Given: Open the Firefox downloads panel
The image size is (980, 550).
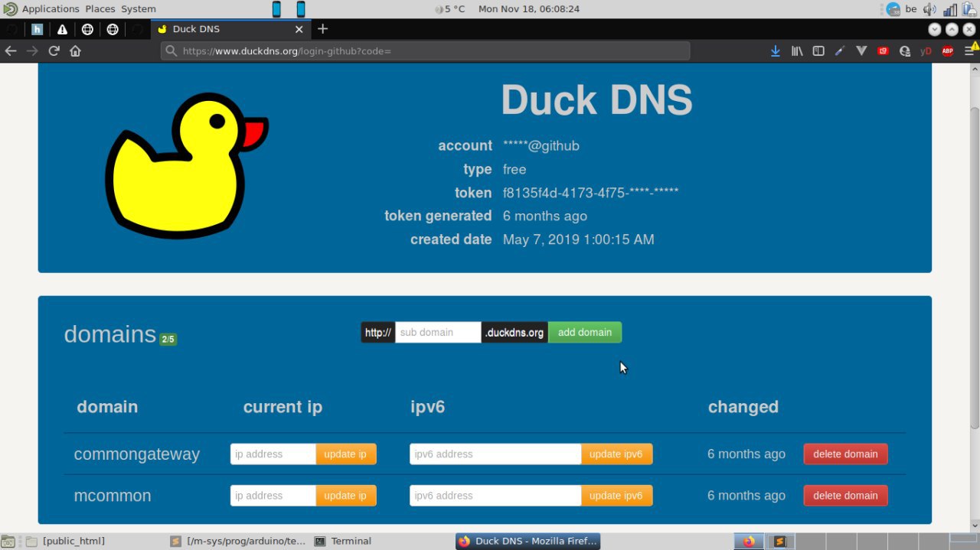Looking at the screenshot, I should pos(775,51).
